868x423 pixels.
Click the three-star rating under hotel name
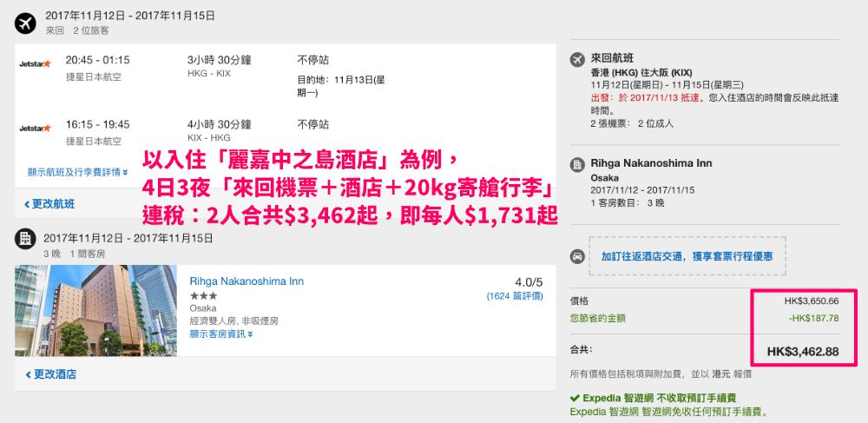[x=203, y=295]
